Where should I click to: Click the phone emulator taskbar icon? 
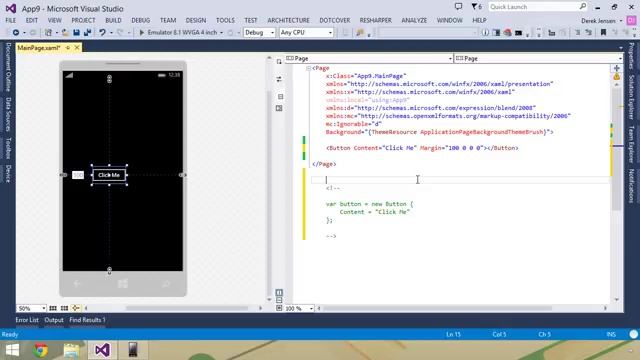[133, 350]
